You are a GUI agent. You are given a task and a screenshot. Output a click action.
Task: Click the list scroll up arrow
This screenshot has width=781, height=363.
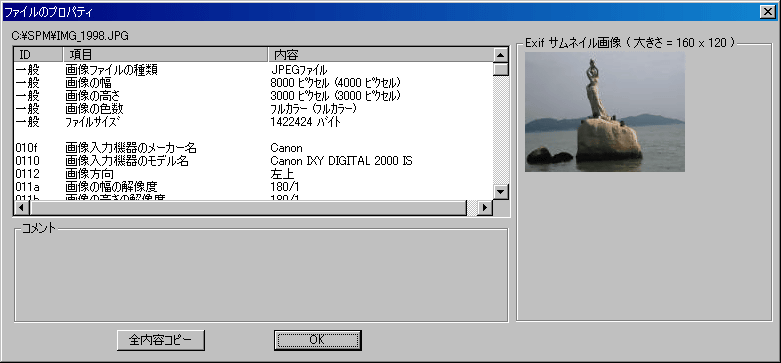pos(501,54)
